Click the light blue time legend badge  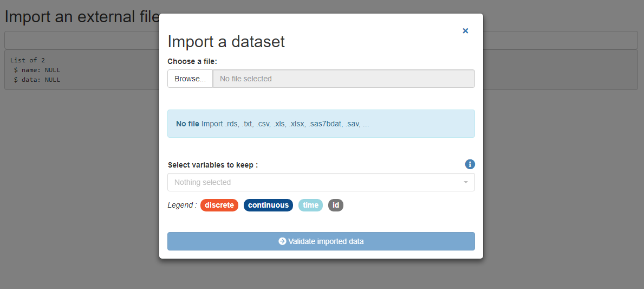[x=310, y=205]
